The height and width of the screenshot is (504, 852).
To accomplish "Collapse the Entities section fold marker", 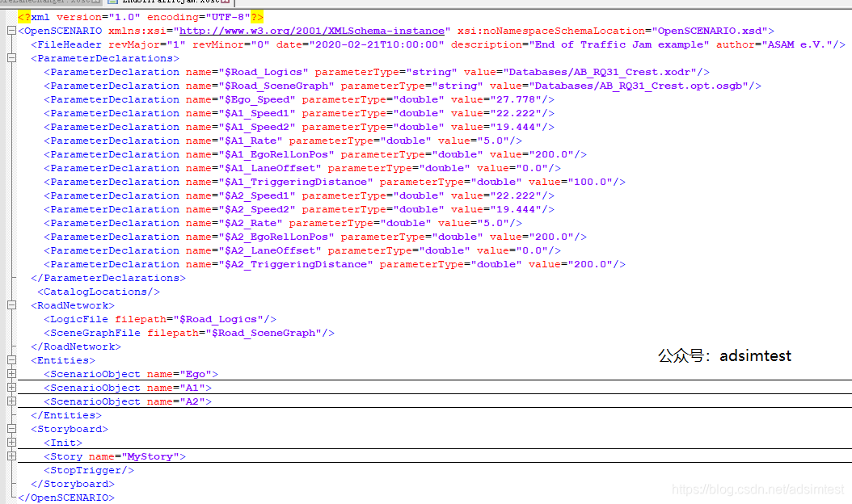I will [x=11, y=360].
